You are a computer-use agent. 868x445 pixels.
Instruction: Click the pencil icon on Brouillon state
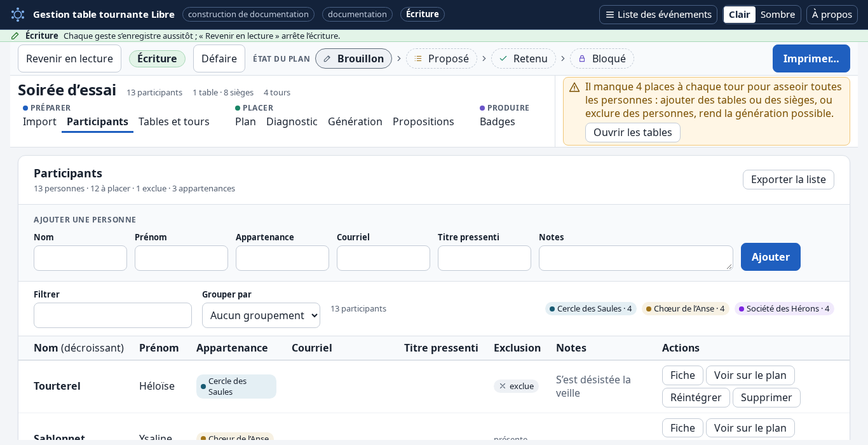(327, 58)
